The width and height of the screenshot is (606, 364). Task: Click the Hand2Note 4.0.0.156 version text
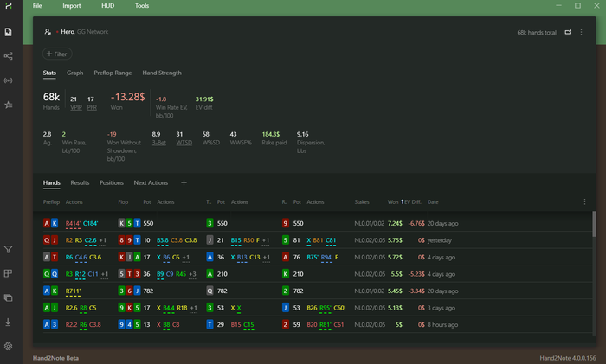tap(568, 358)
